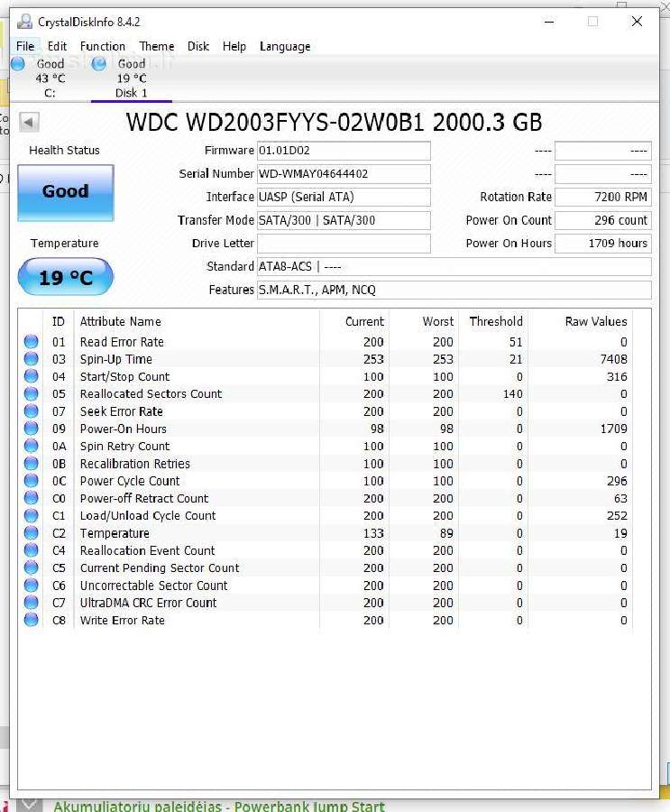Image resolution: width=670 pixels, height=812 pixels.
Task: Click the status icon for Load/Unload Cycle Count
Action: point(31,515)
